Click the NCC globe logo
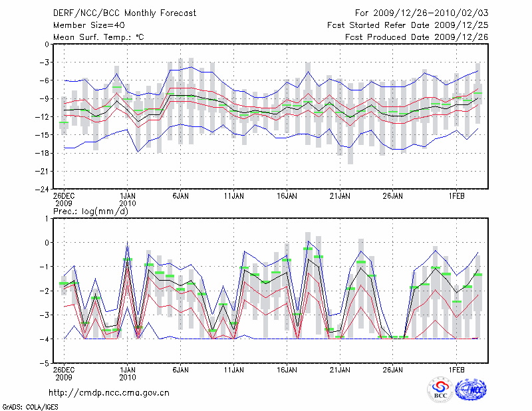 coord(470,390)
